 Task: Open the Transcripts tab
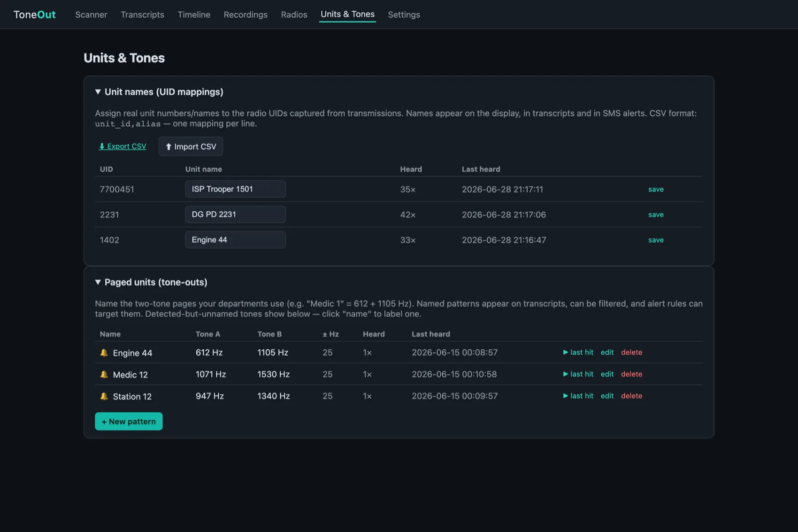[142, 15]
